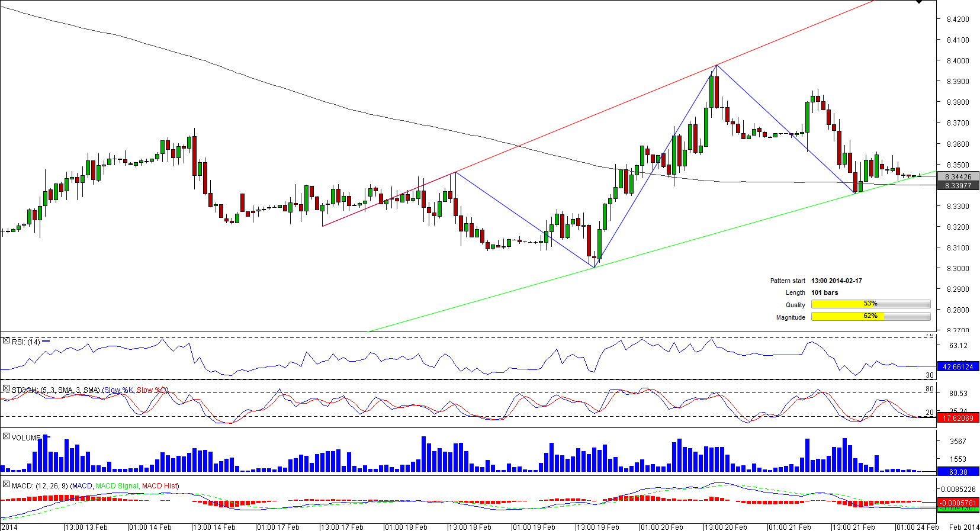The height and width of the screenshot is (531, 980).
Task: Close the VOLUME indicator panel box
Action: 6,436
